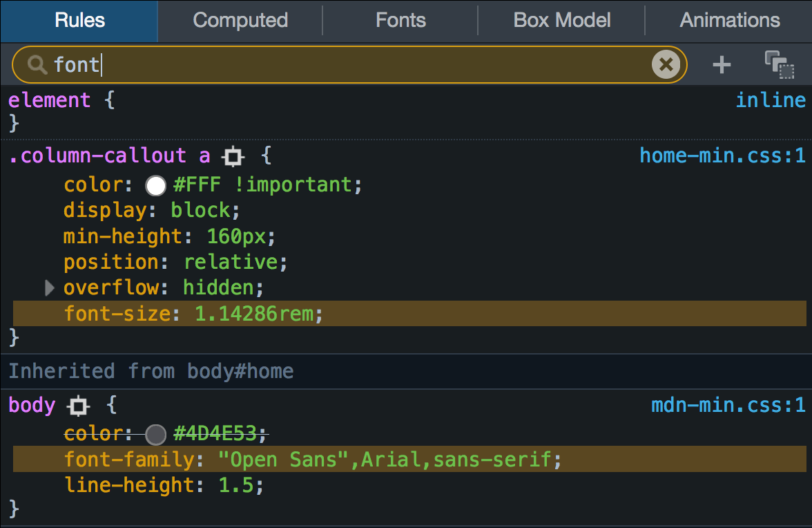Edit the element selector text
The width and height of the screenshot is (812, 528).
(50, 100)
